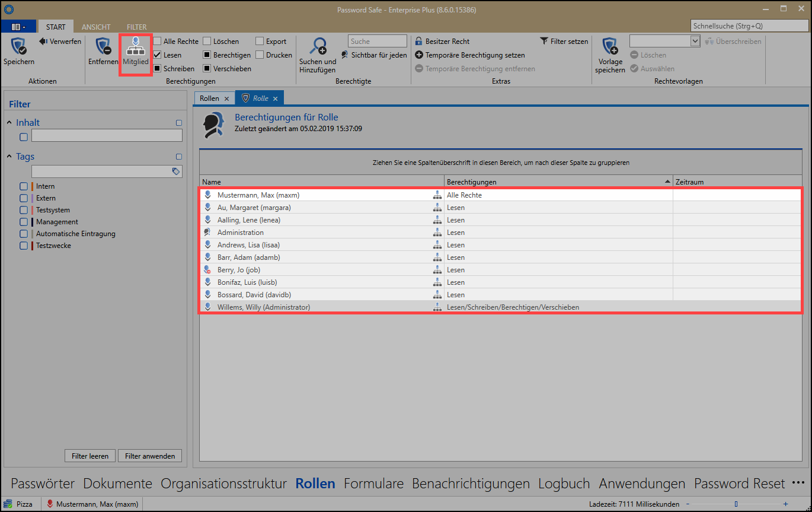Click Verwerfen to discard changes

[60, 42]
